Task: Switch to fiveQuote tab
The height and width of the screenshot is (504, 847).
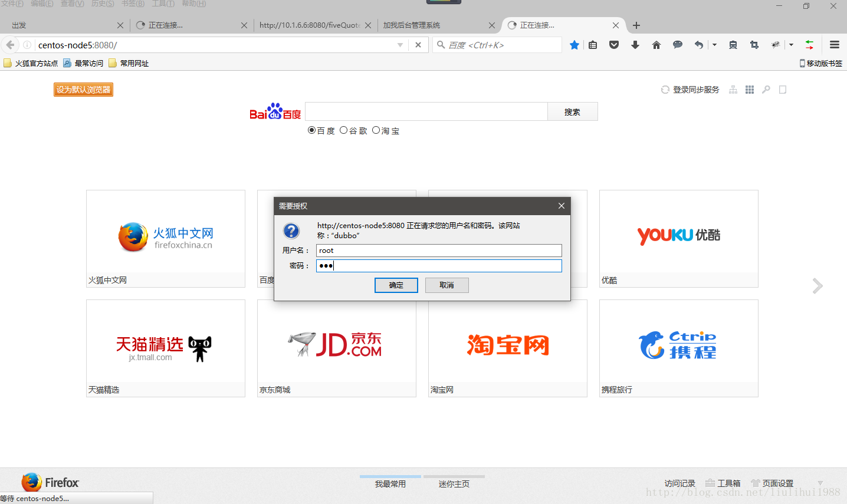Action: pyautogui.click(x=310, y=25)
